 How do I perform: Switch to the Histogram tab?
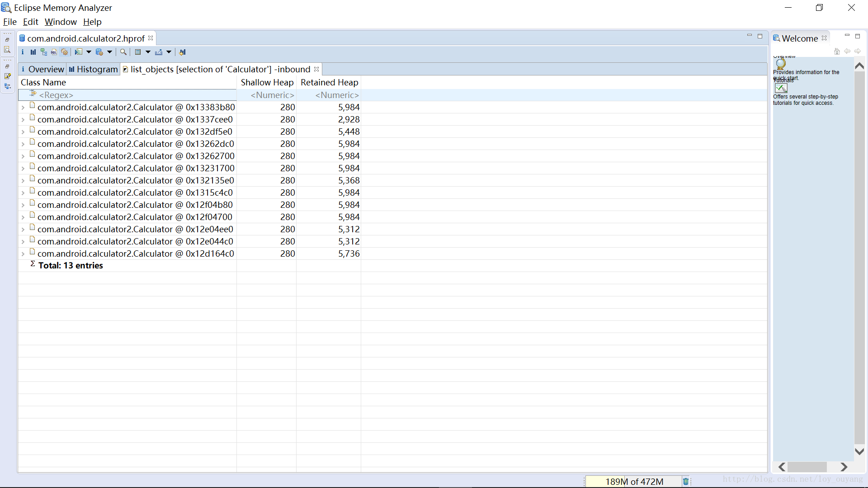coord(93,69)
